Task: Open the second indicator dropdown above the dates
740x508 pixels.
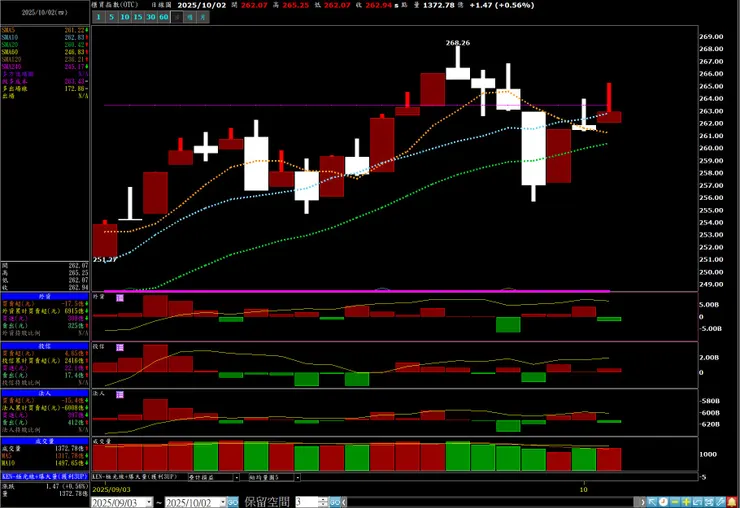Action: point(297,477)
